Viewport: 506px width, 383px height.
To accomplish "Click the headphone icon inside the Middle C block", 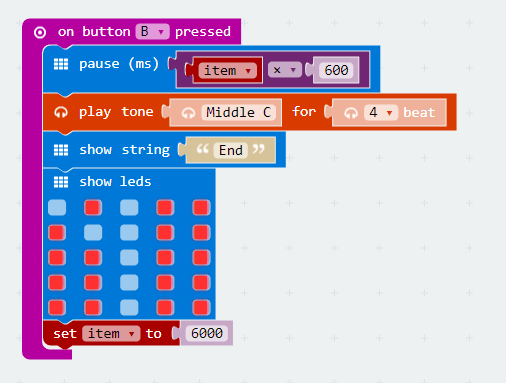I will pos(188,113).
